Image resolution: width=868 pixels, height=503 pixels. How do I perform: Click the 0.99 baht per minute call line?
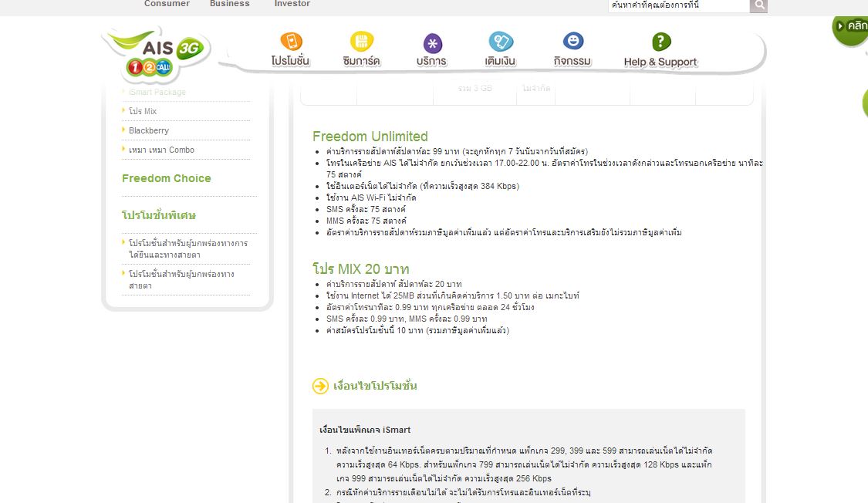(x=430, y=307)
